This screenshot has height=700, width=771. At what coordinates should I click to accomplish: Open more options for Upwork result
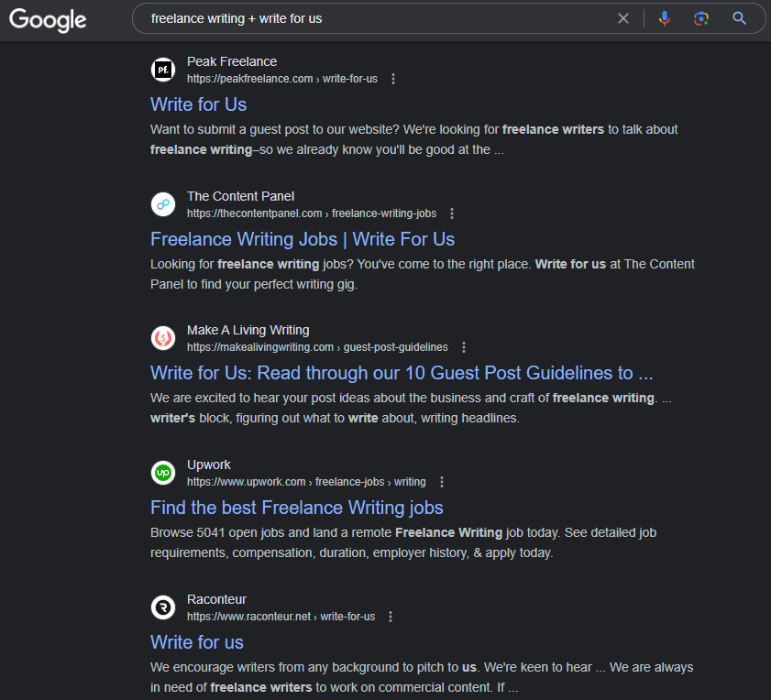(442, 482)
